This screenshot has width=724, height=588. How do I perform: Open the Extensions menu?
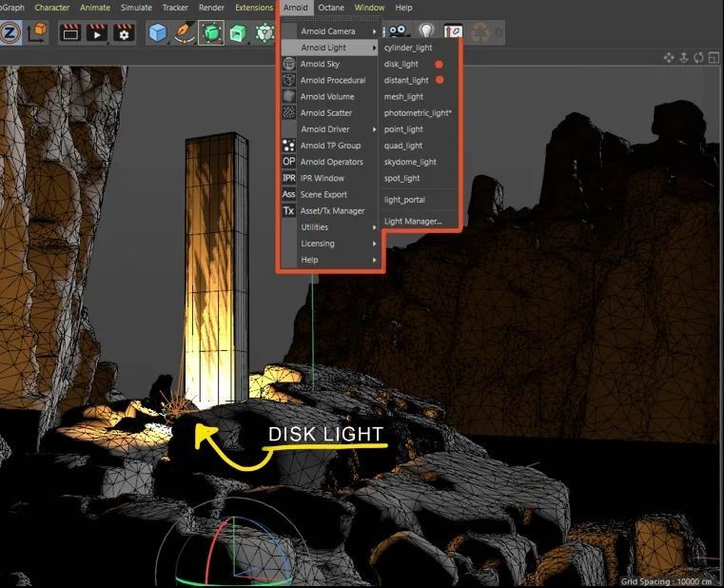[254, 8]
